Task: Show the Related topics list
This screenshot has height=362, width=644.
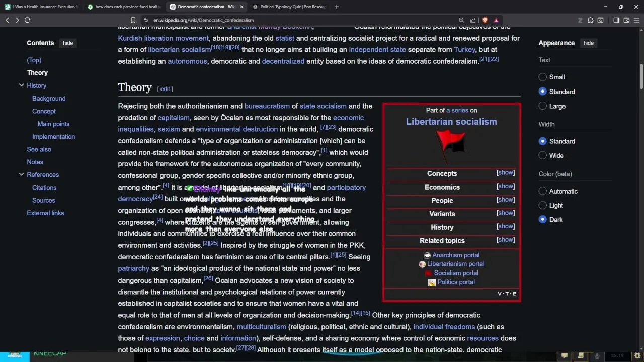Action: (506, 240)
